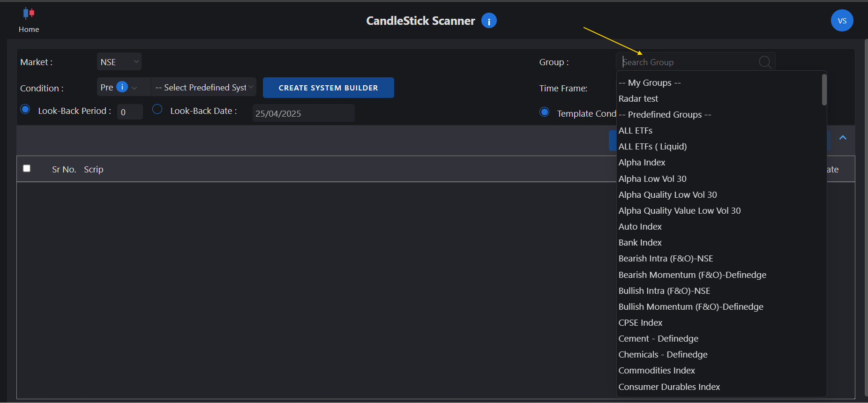
Task: Click the Look-Back Date input field
Action: coord(303,113)
